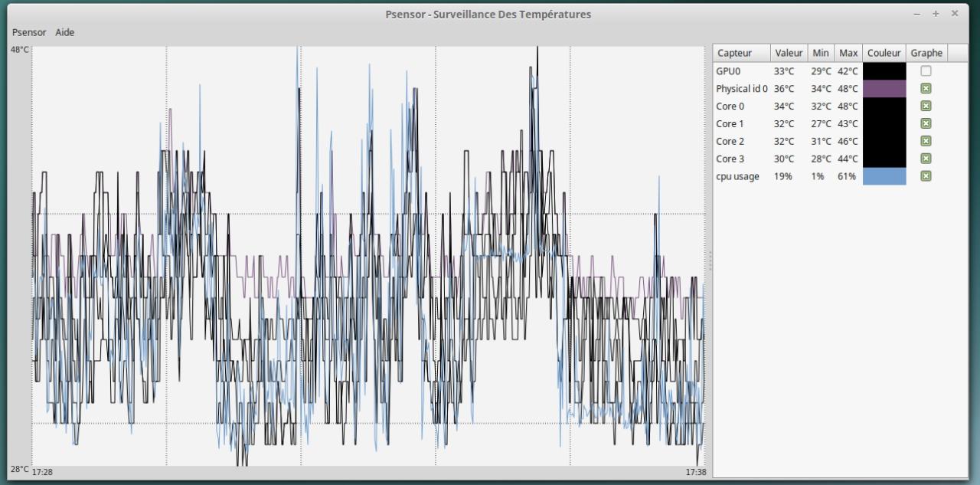The image size is (980, 485).
Task: Minimize the Psensor window
Action: pos(917,14)
